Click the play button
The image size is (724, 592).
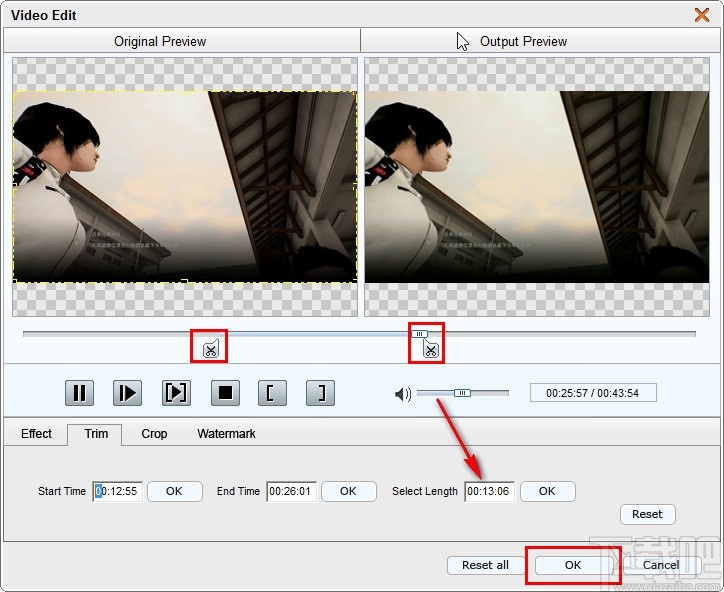click(127, 393)
